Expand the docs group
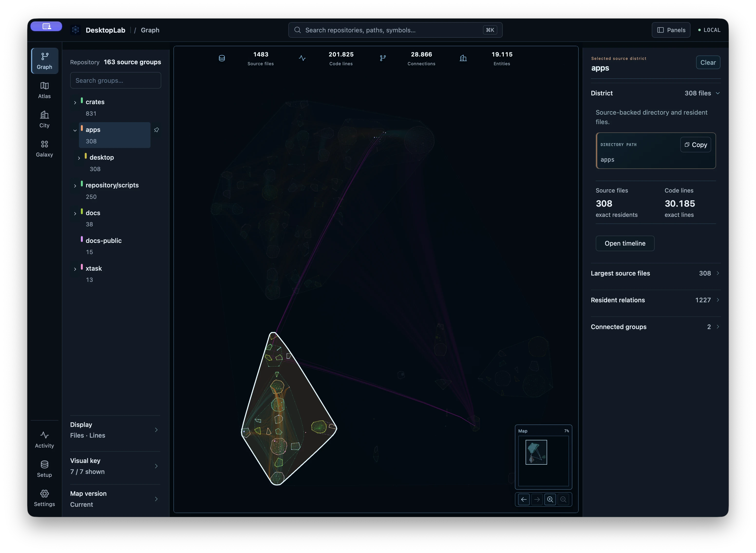Screen dimensions: 756x553 pos(75,213)
